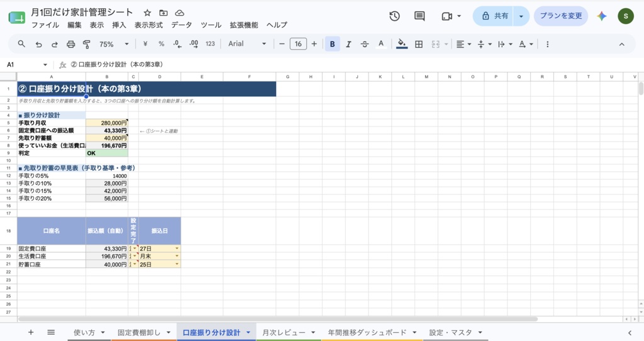Click the move to folder icon

(164, 13)
